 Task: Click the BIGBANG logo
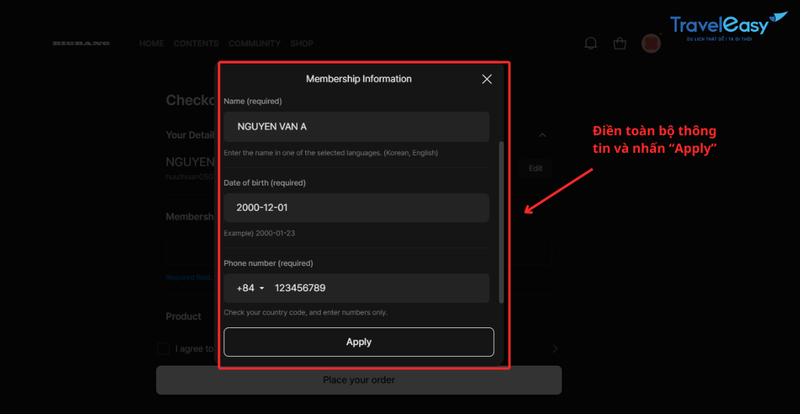81,43
